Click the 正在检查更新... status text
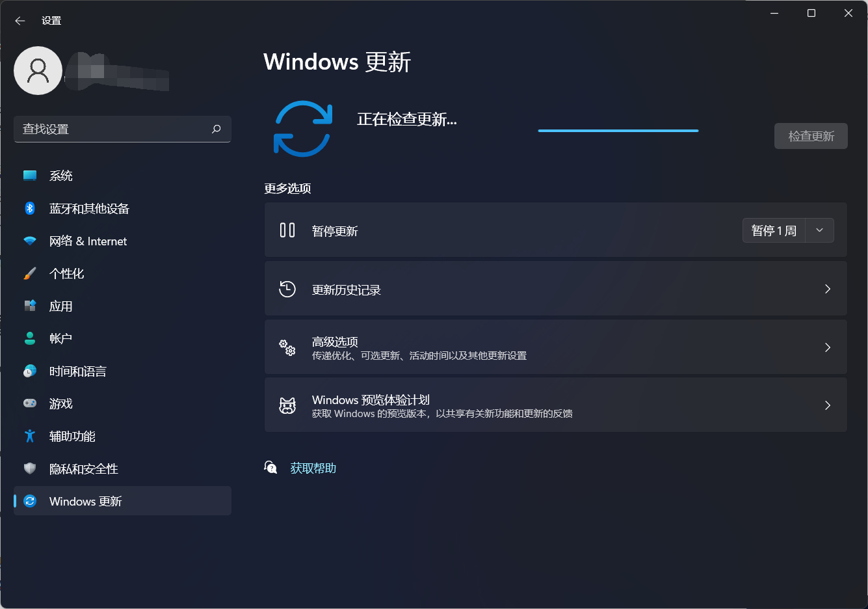The height and width of the screenshot is (609, 868). pyautogui.click(x=407, y=120)
